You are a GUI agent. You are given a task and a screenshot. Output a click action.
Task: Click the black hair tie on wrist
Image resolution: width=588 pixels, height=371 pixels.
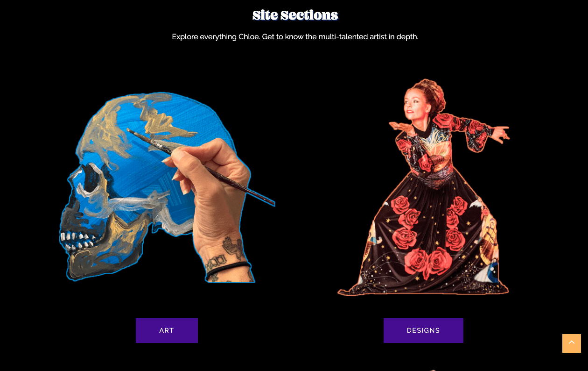(229, 268)
